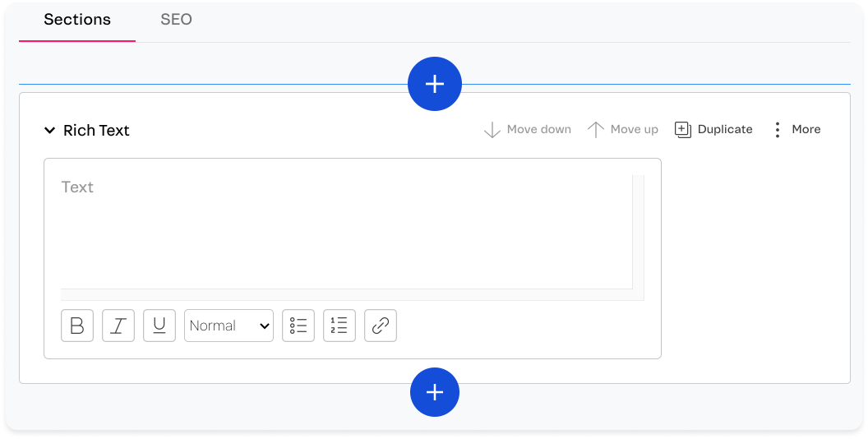Image resolution: width=868 pixels, height=439 pixels.
Task: Insert a numbered list
Action: click(339, 326)
